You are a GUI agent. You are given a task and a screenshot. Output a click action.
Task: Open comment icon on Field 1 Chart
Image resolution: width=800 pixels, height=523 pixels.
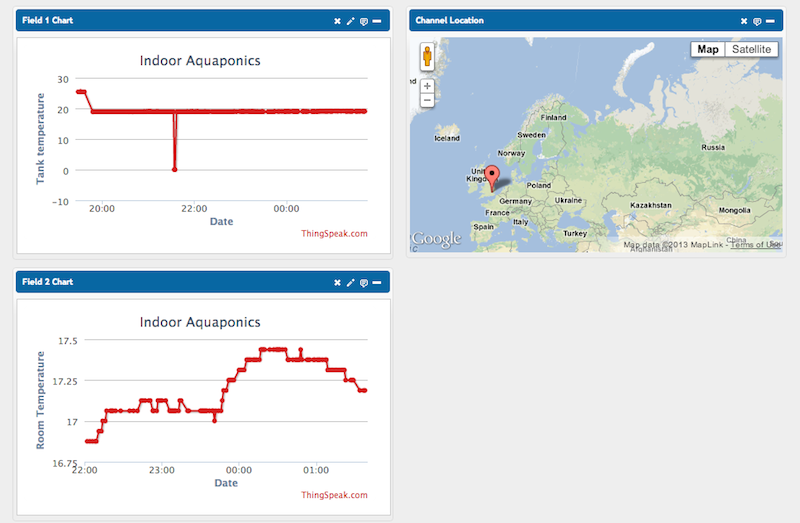coord(363,20)
